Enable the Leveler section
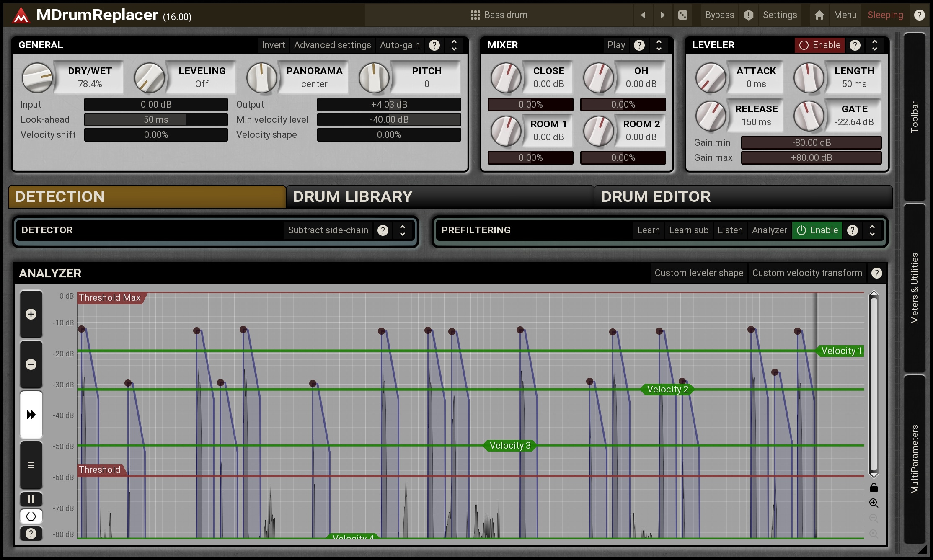This screenshot has height=560, width=933. (820, 45)
